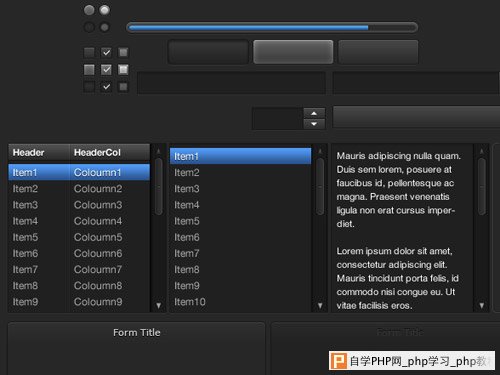Select the Coloumn5 row in the table
Viewport: 500px width, 375px height.
click(x=79, y=237)
